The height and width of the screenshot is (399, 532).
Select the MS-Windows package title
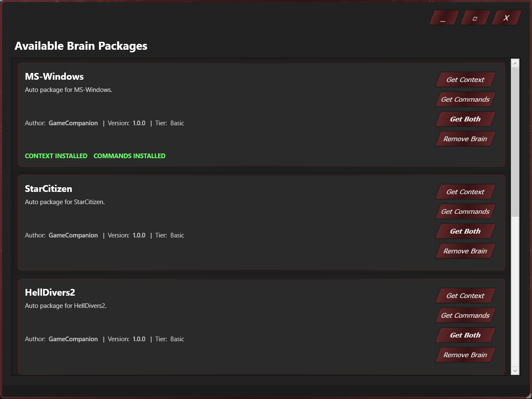point(54,76)
